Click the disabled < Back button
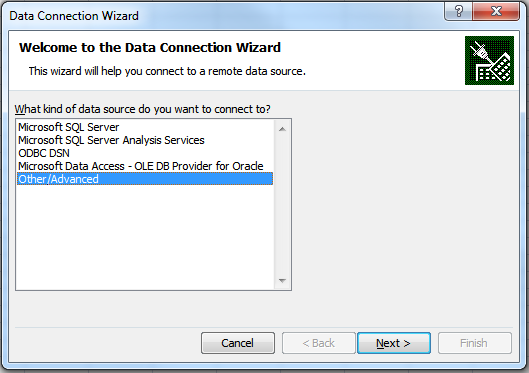 click(319, 343)
